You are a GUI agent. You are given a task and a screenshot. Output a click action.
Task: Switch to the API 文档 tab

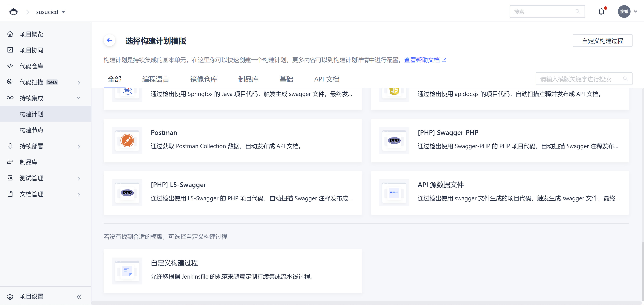click(x=326, y=79)
